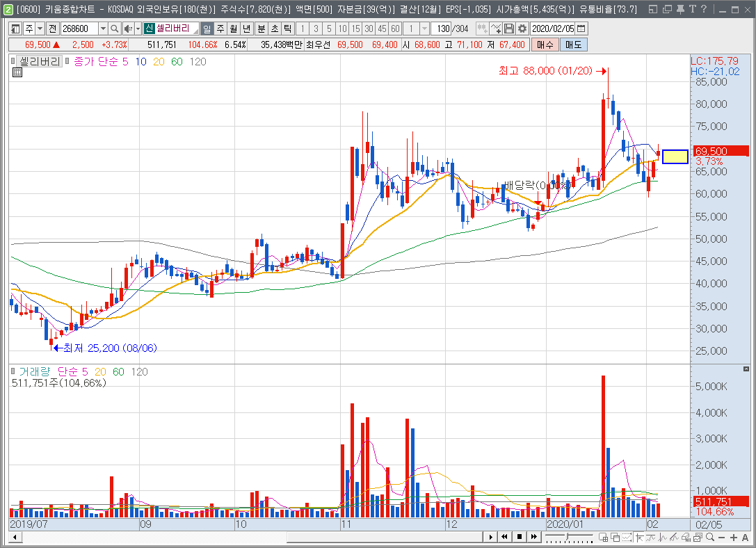Image resolution: width=756 pixels, height=548 pixels.
Task: Expand the stock code 268600 dropdown arrow
Action: pos(103,29)
